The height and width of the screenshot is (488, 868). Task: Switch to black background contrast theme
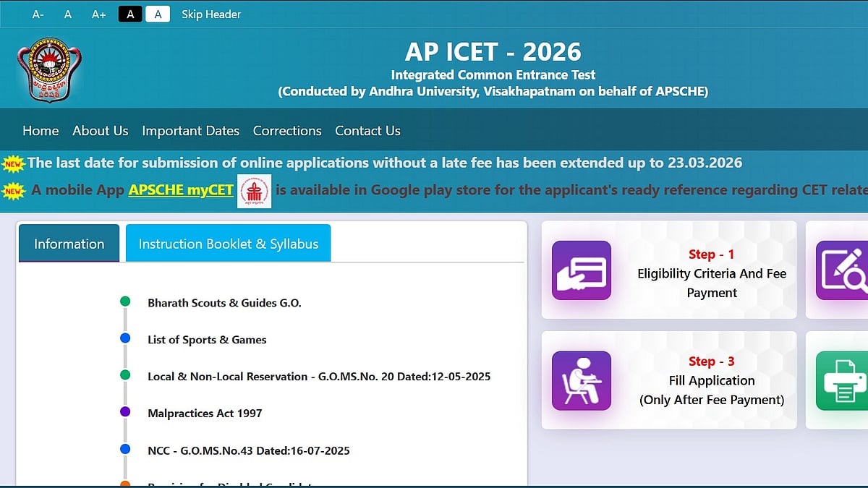click(130, 14)
